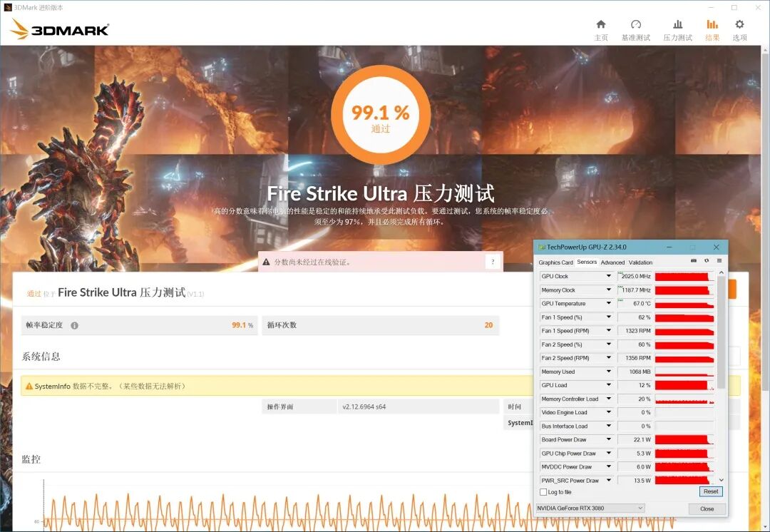Viewport: 770px width, 532px height.
Task: Click the 监控 monitoring section heading
Action: tap(31, 459)
